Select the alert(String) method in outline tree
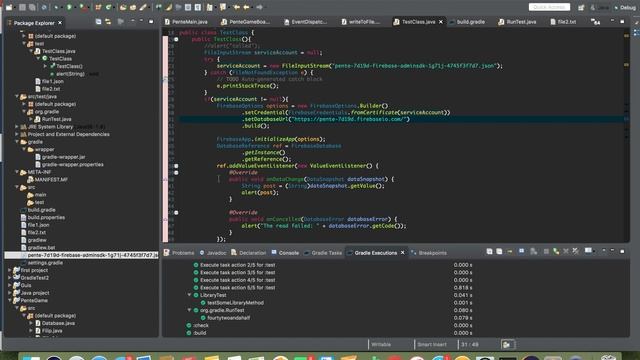Viewport: 640px width, 360px height. [70, 74]
